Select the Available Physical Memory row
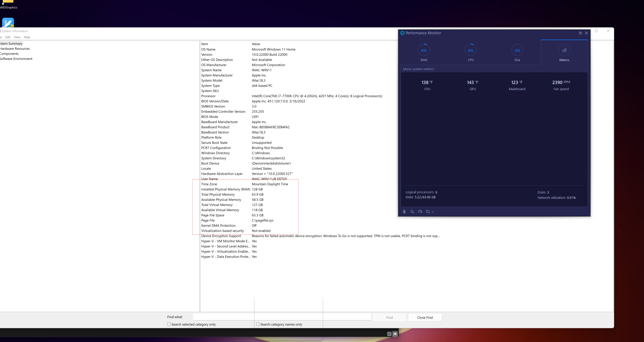 (232, 200)
